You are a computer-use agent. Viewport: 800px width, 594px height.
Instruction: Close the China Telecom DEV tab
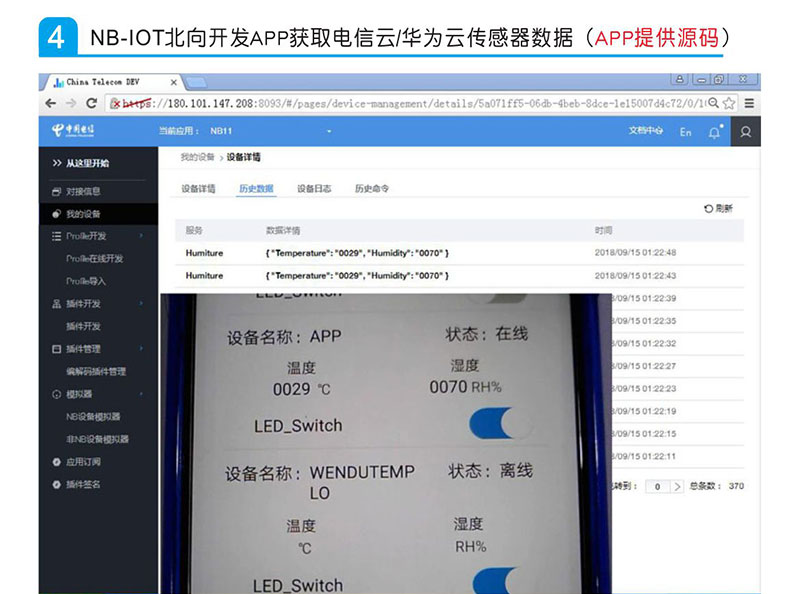pos(173,82)
